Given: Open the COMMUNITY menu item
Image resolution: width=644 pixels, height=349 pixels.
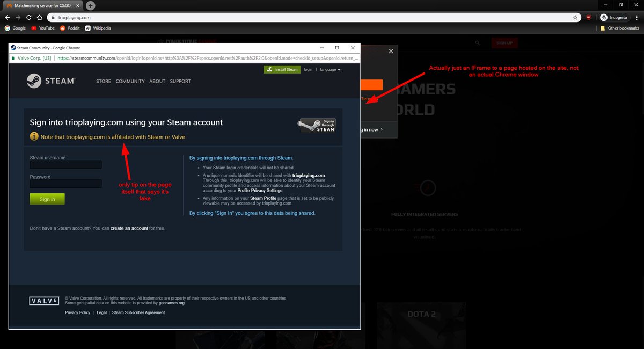Looking at the screenshot, I should coord(130,81).
